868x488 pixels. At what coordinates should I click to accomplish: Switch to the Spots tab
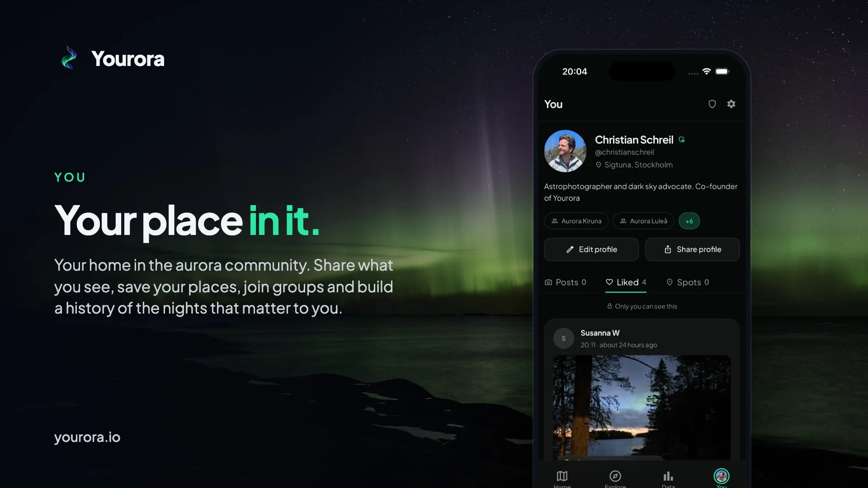pyautogui.click(x=688, y=282)
